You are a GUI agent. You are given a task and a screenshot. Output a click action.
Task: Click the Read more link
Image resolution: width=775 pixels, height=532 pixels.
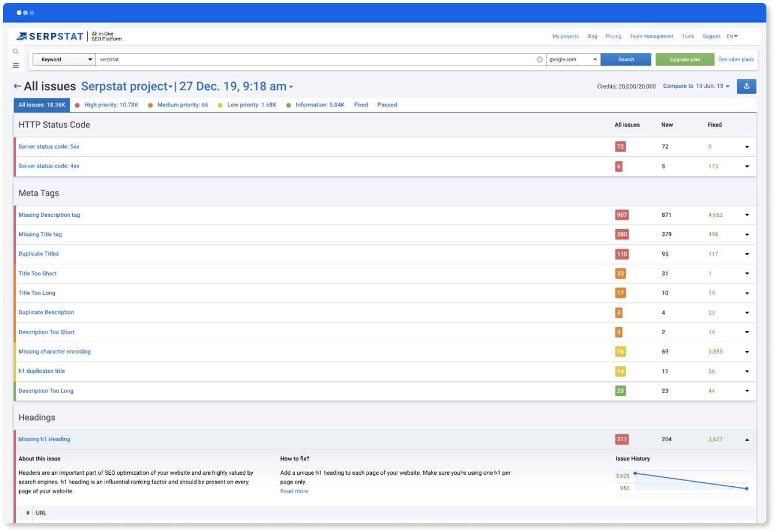[x=294, y=492]
